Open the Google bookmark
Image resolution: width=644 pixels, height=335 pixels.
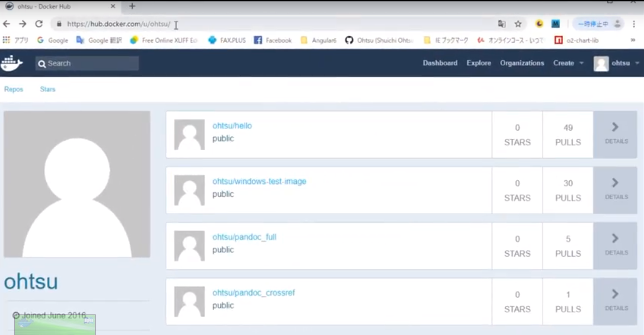click(52, 40)
